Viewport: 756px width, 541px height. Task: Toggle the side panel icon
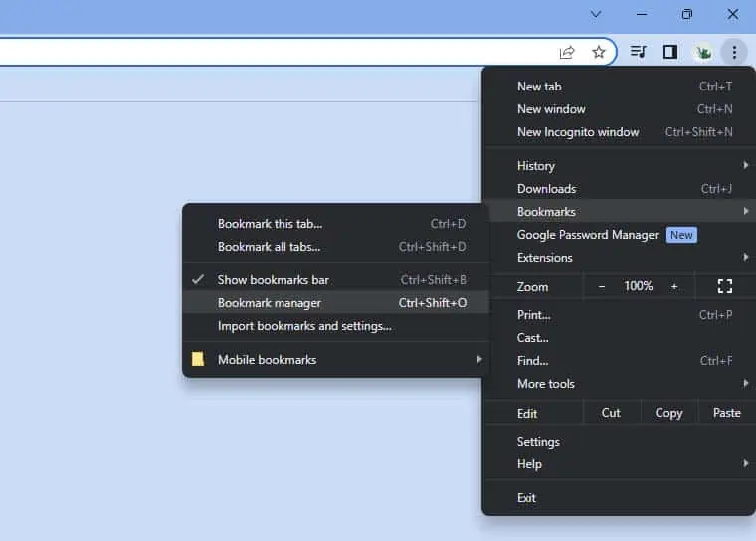pyautogui.click(x=670, y=52)
